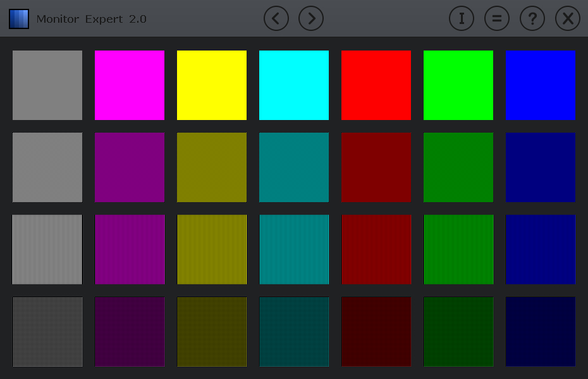
Task: Choose the solid blue swatch
Action: point(541,85)
